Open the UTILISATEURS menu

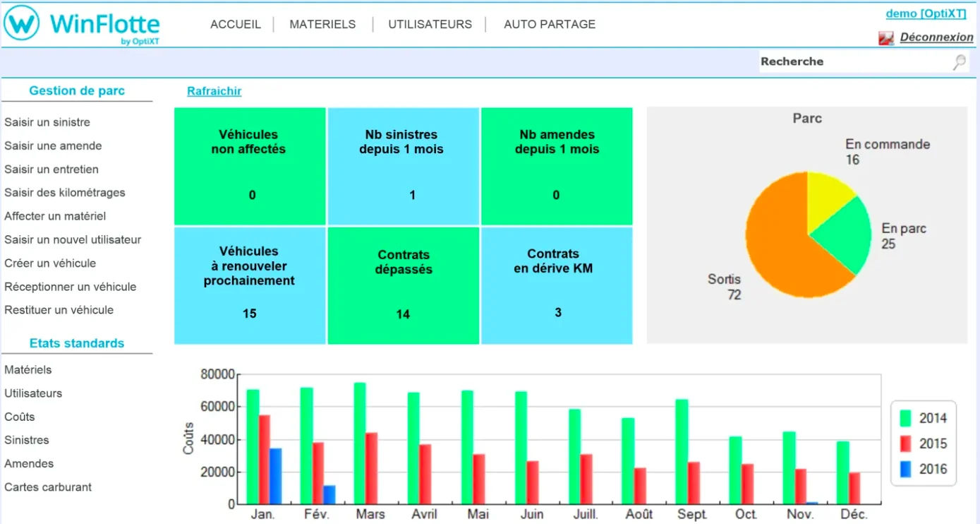click(x=430, y=24)
